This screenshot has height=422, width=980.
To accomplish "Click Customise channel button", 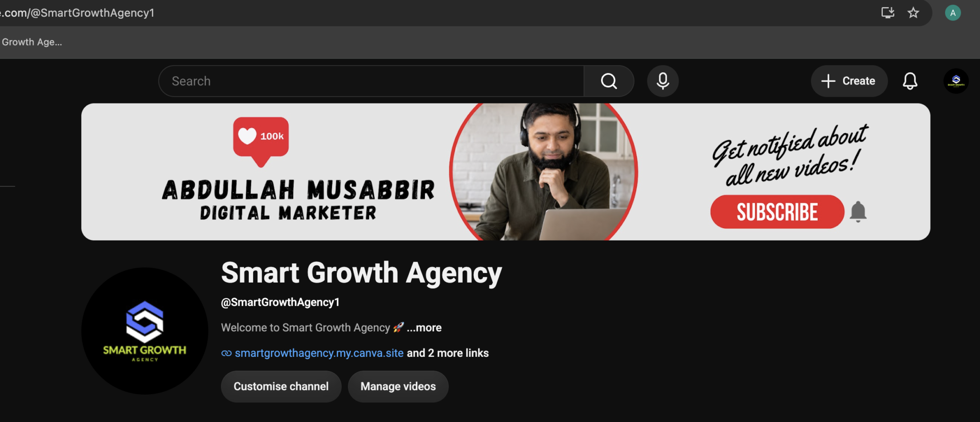I will point(281,387).
